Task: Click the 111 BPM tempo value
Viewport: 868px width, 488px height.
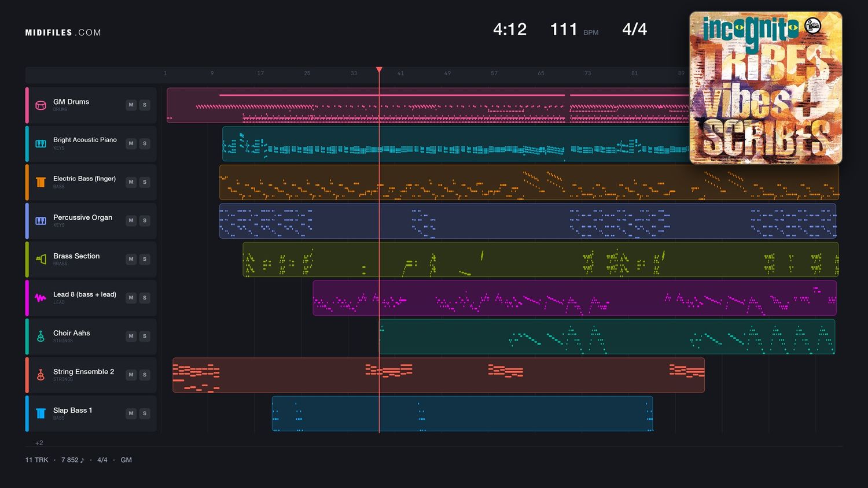Action: 564,29
